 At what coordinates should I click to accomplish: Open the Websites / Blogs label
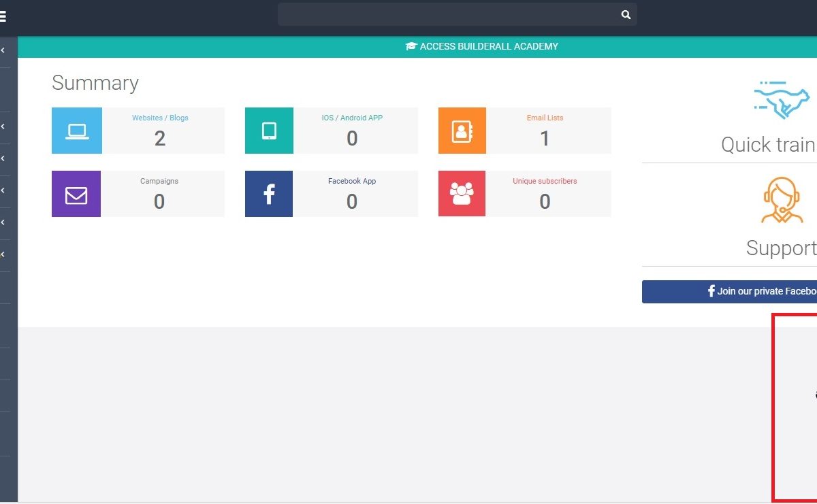[x=160, y=118]
